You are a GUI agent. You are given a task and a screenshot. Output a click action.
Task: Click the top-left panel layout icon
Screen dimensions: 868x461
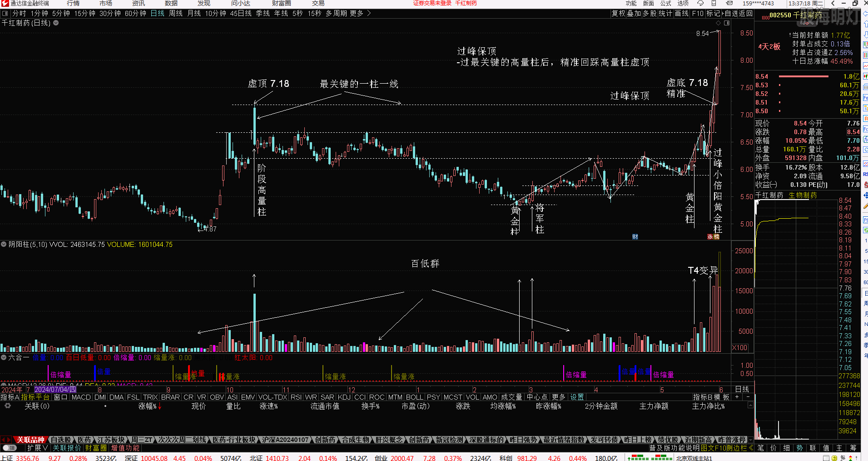click(5, 13)
